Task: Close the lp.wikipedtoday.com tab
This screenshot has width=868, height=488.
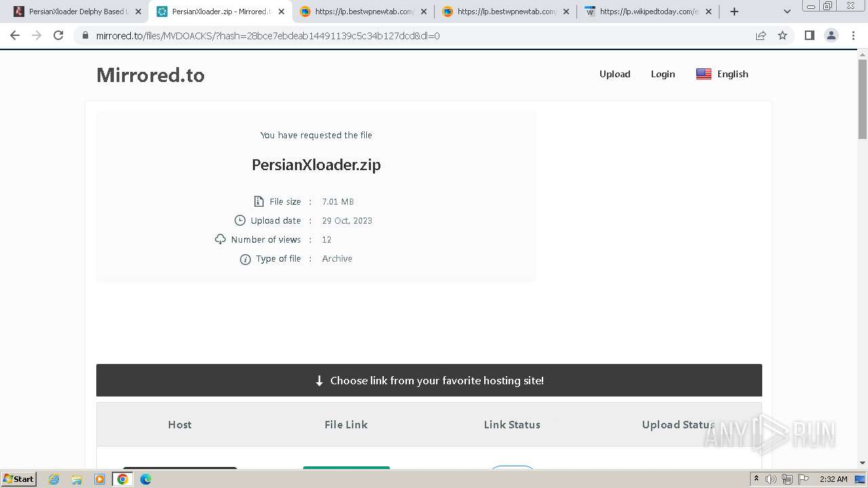Action: [709, 12]
